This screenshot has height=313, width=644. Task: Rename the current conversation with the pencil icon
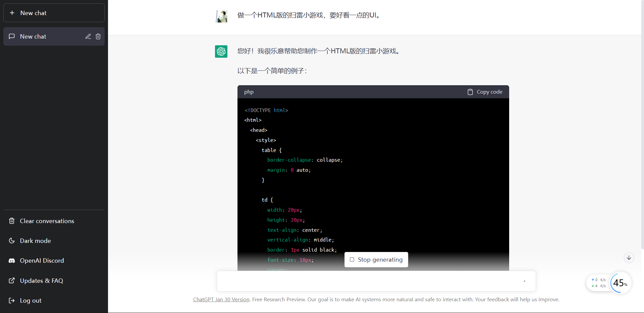coord(88,36)
